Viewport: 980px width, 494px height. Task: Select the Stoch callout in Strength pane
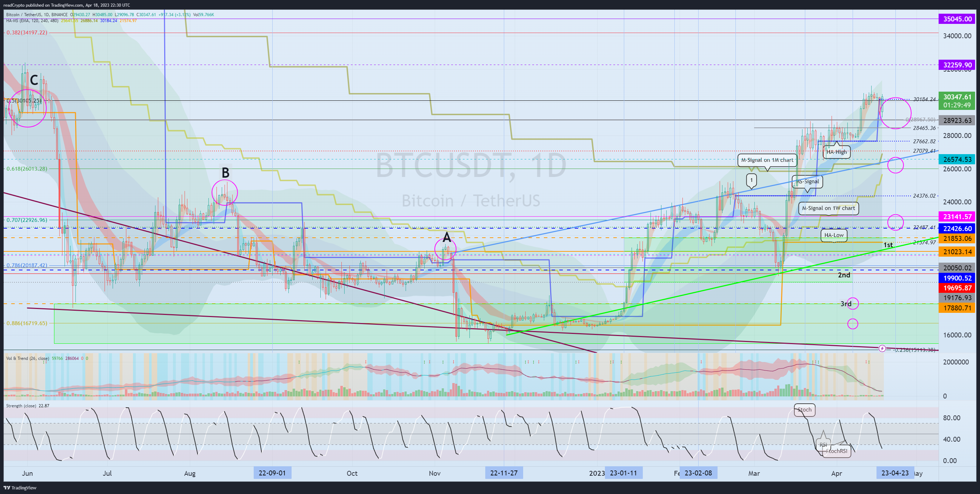click(805, 410)
